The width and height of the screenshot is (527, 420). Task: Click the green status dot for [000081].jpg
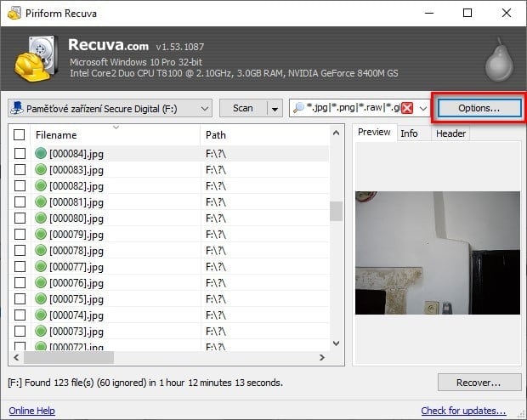41,201
